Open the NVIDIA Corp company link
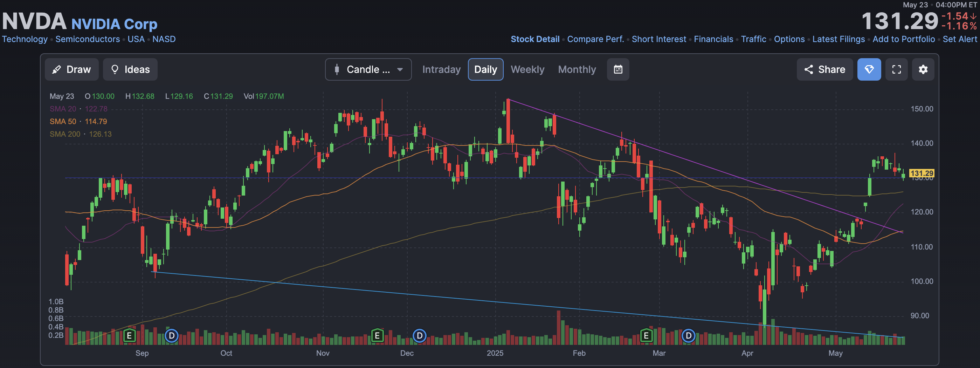Image resolution: width=980 pixels, height=368 pixels. tap(114, 24)
